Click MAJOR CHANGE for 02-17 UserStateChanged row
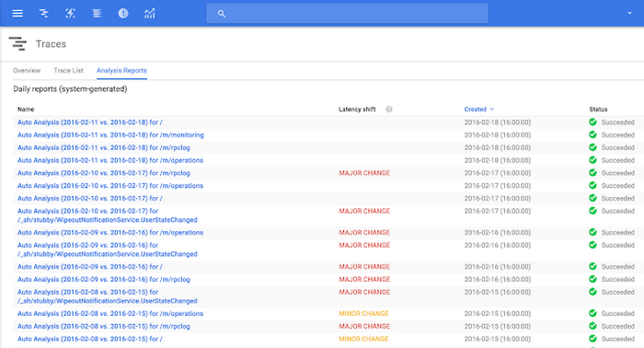644x348 pixels. 364,211
